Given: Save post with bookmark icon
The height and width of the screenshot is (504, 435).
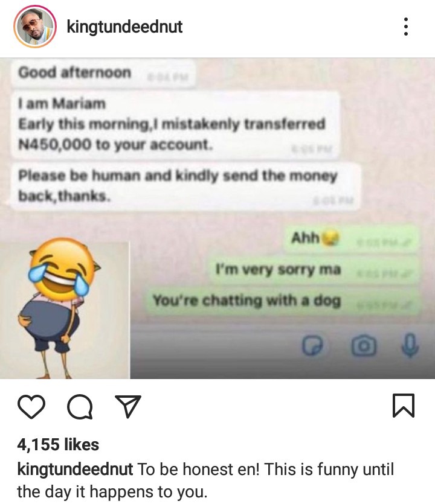Looking at the screenshot, I should (404, 406).
